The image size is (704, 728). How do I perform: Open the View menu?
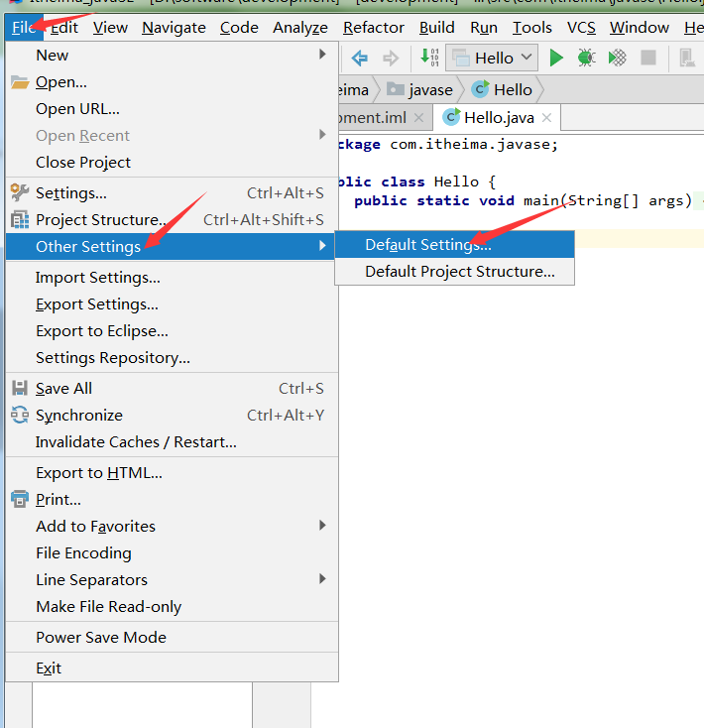coord(110,28)
